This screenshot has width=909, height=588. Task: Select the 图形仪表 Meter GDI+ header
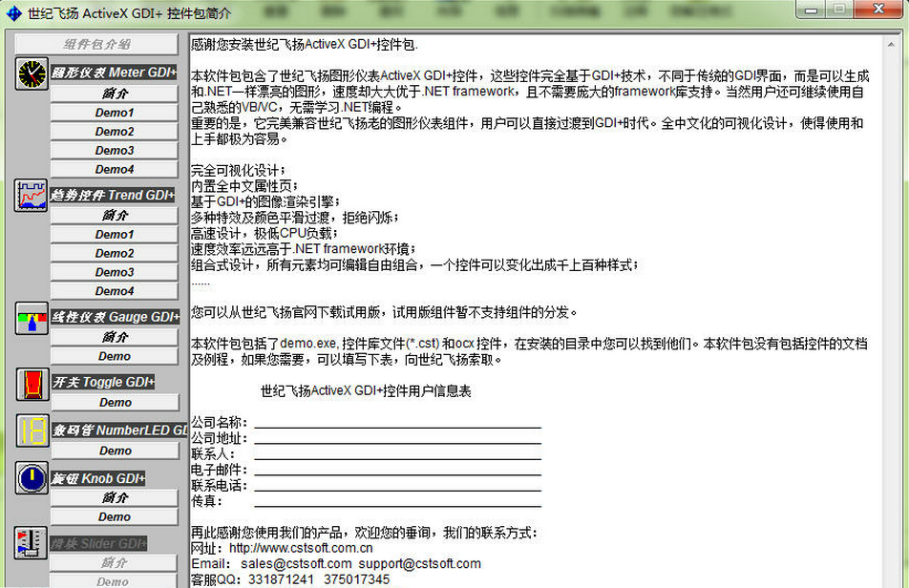click(114, 73)
